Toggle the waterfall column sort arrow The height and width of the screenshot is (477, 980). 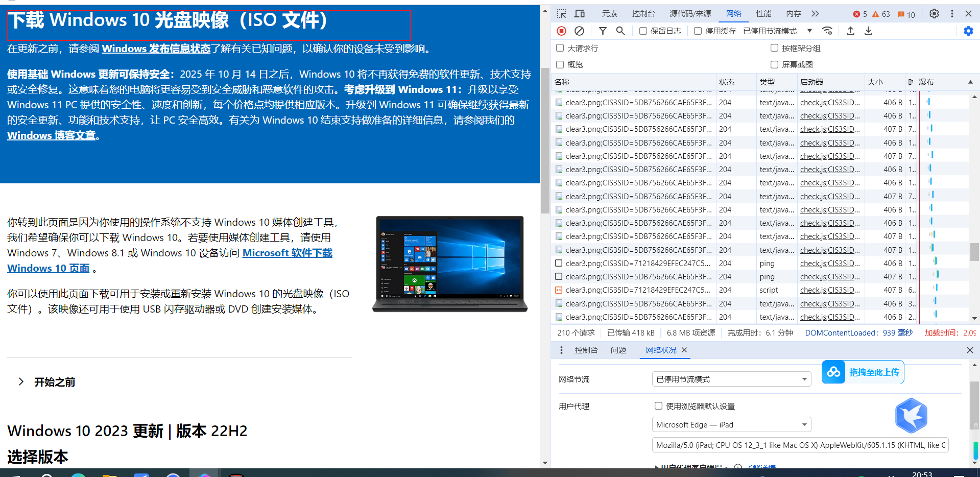(970, 82)
